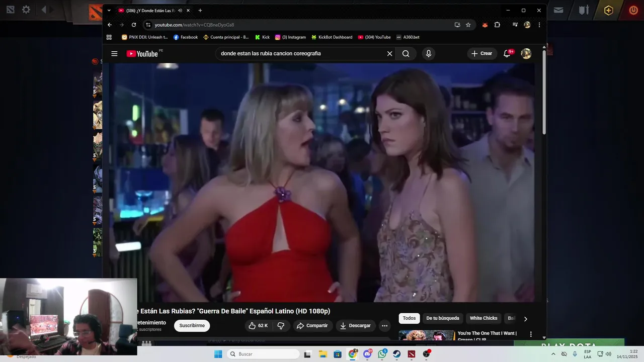Subscribe with the Suscribirme button

192,326
